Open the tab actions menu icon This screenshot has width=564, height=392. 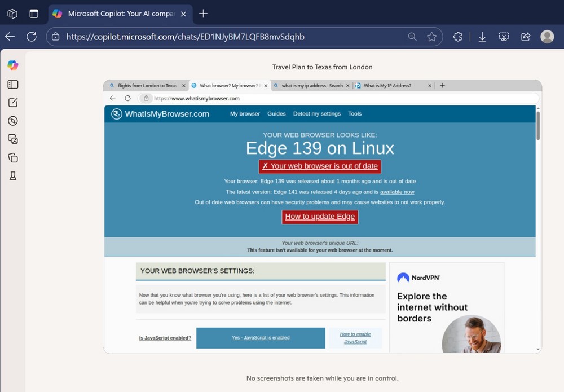coord(34,14)
